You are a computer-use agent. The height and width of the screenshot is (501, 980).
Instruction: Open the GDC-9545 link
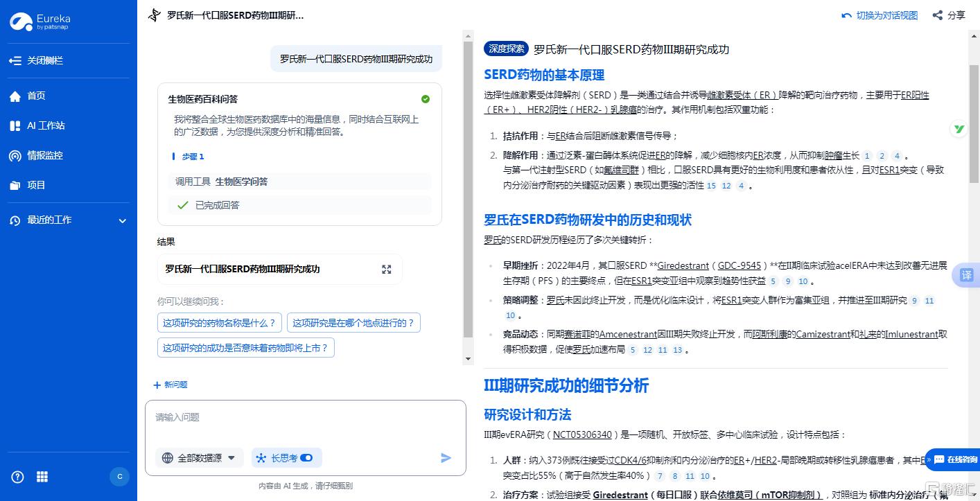coord(740,265)
